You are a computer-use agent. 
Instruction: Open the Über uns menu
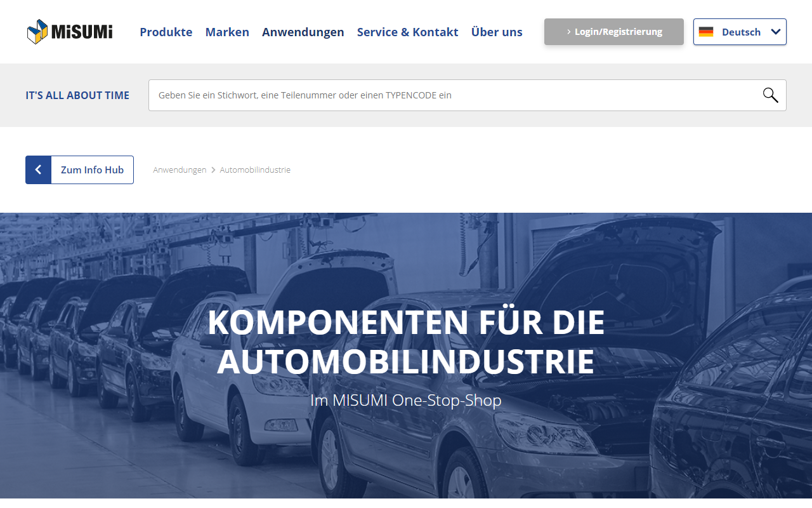pos(497,32)
